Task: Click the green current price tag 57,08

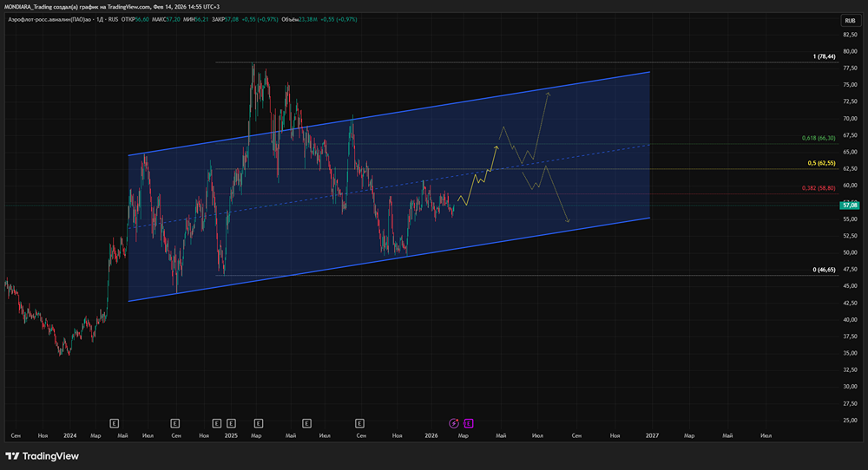Action: 850,205
